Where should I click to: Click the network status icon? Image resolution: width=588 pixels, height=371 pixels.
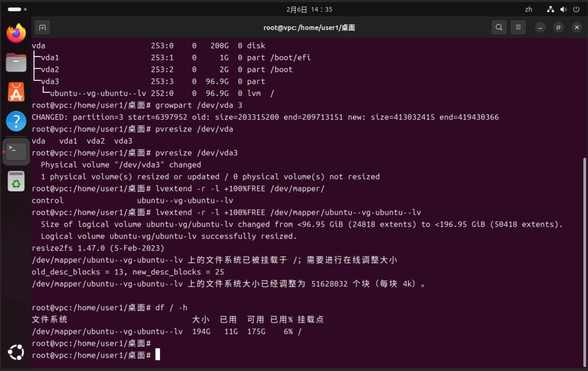point(550,9)
